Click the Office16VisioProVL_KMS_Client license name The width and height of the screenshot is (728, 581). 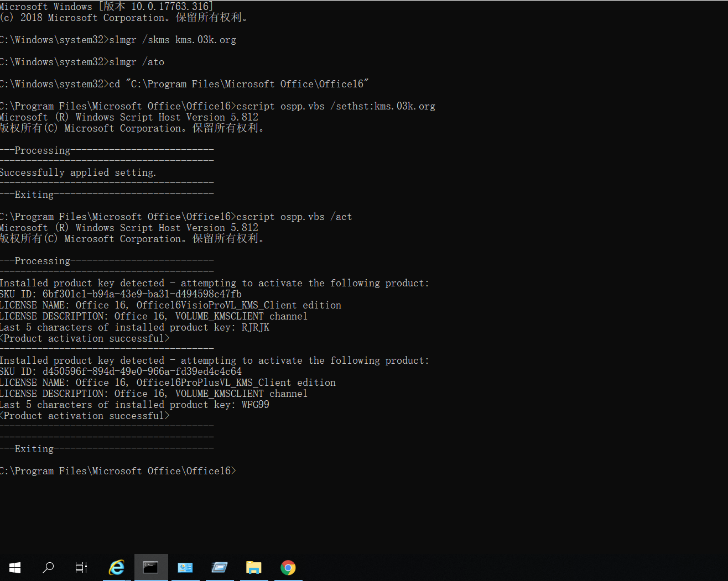pos(170,305)
